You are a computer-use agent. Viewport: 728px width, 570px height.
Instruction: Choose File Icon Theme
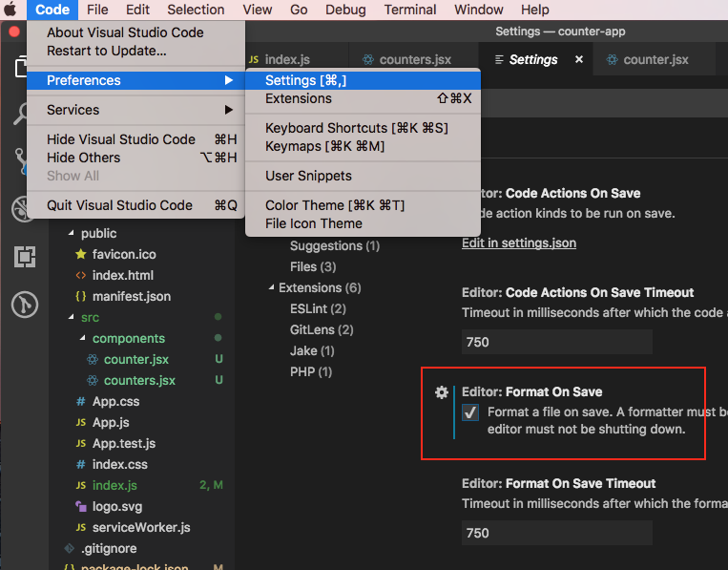coord(363,223)
